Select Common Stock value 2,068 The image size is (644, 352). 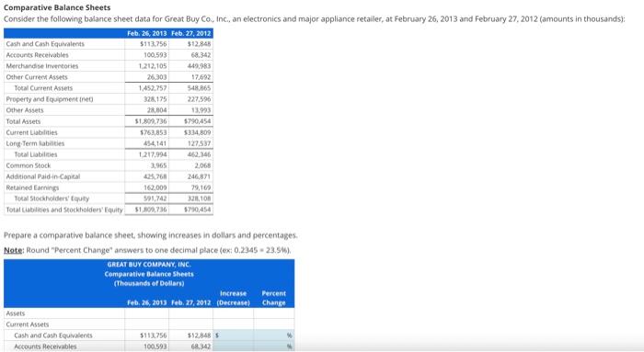[x=203, y=165]
